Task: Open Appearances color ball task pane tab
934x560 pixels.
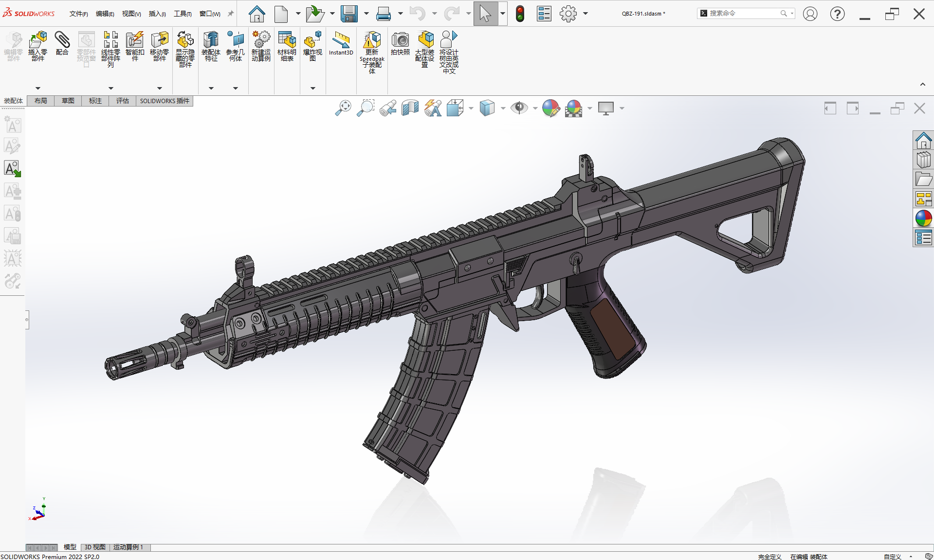Action: click(923, 218)
